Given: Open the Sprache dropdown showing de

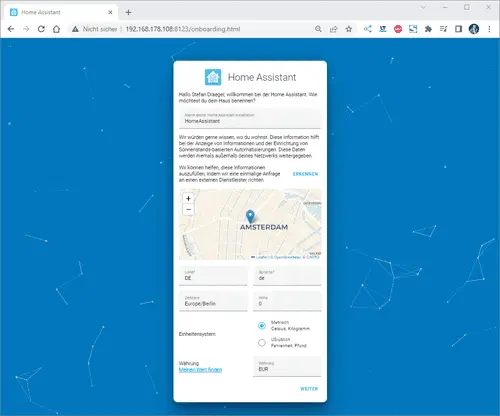Looking at the screenshot, I should pos(287,276).
